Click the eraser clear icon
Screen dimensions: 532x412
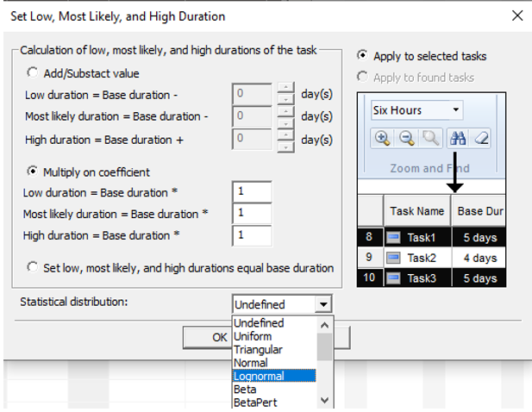click(x=481, y=138)
